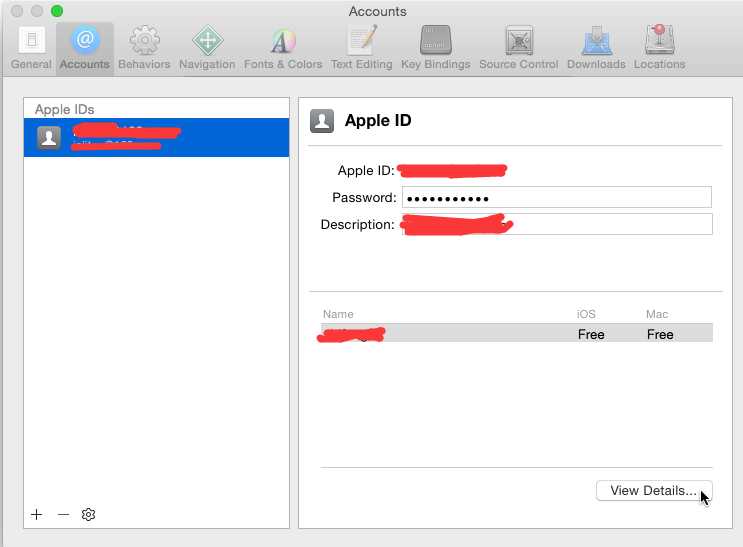Click the green zoom window button

57,11
